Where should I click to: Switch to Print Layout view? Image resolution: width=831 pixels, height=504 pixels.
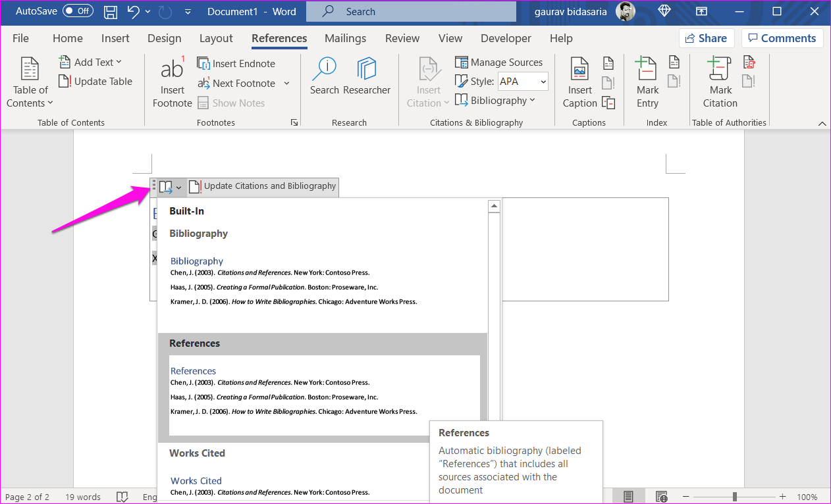point(629,497)
